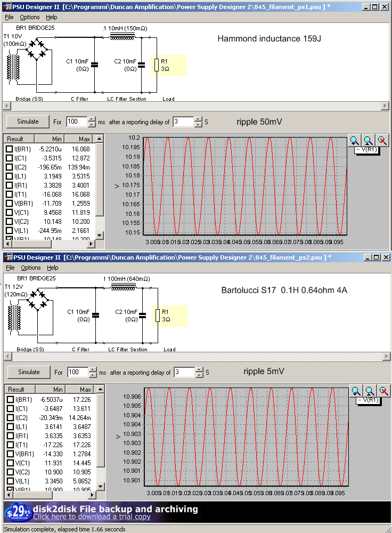The height and width of the screenshot is (533, 392).
Task: Open Help menu in ps1 window
Action: point(51,17)
